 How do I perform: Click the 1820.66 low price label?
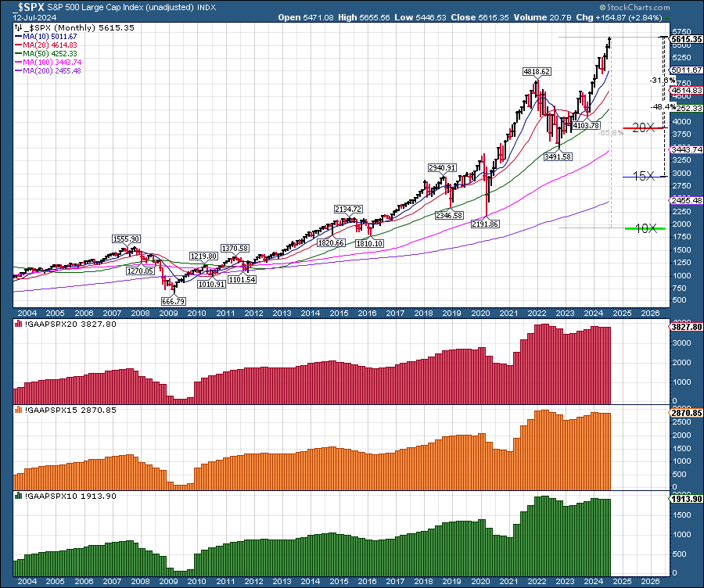click(331, 243)
